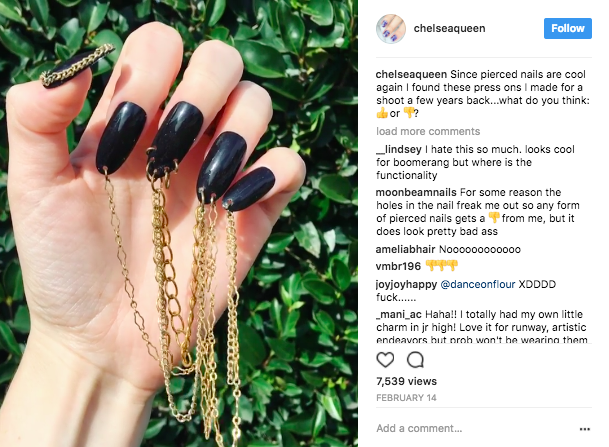The height and width of the screenshot is (447, 609).
Task: Open chelseaqueen's profile picture avatar
Action: pos(391,29)
